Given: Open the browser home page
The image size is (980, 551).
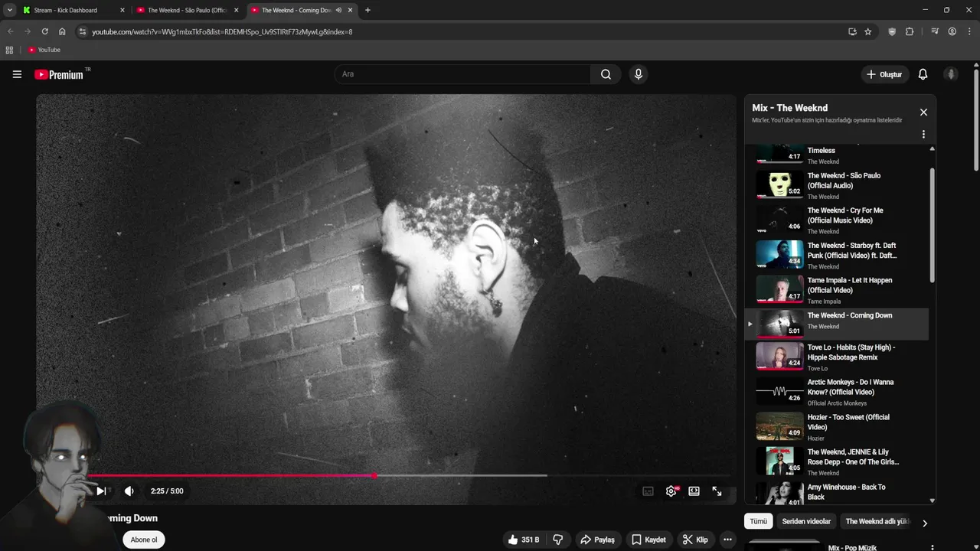Looking at the screenshot, I should (62, 31).
